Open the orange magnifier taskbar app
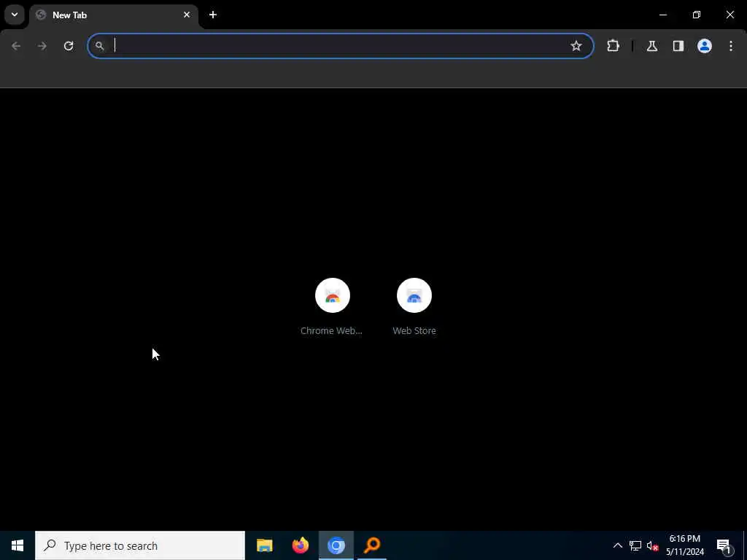This screenshot has height=560, width=747. pyautogui.click(x=372, y=545)
